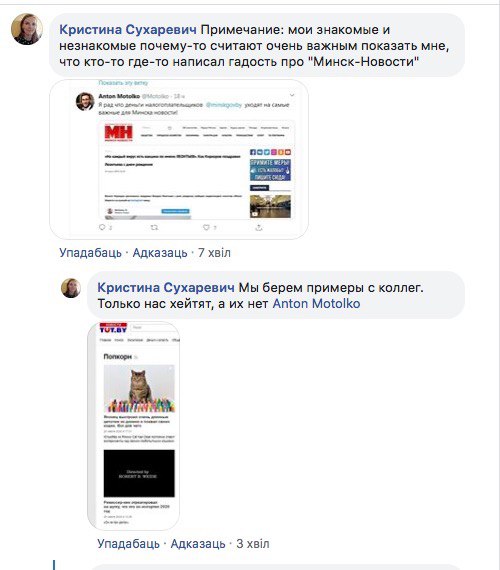Click the MH Минск-Новости logo in screenshot
Image resolution: width=500 pixels, height=570 pixels.
(x=119, y=133)
